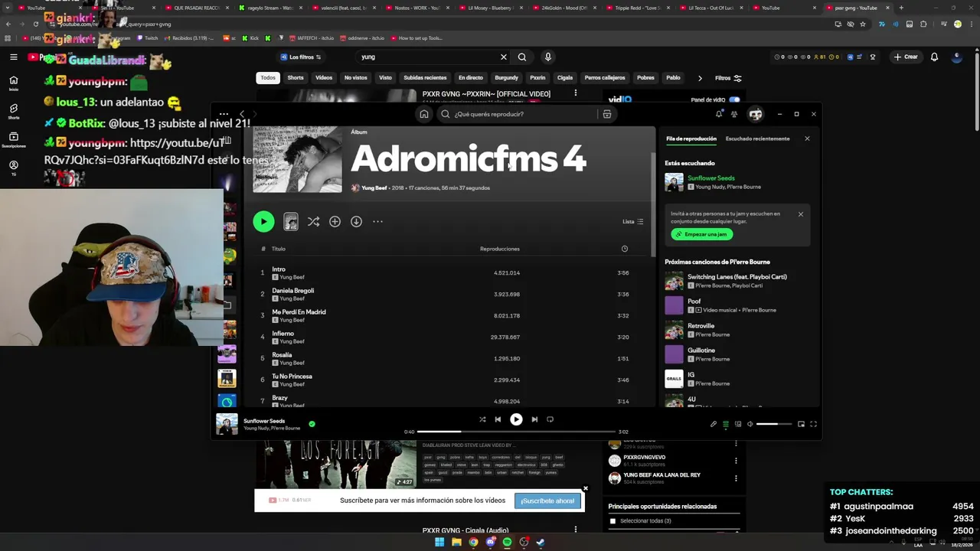Enable shuffle for the album
Screen dimensions: 980x551
coord(313,221)
